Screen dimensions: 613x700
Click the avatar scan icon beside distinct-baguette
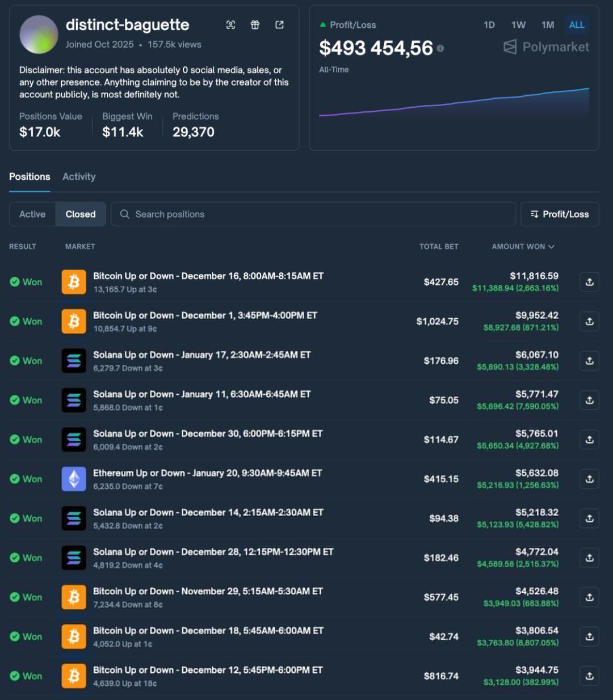231,24
